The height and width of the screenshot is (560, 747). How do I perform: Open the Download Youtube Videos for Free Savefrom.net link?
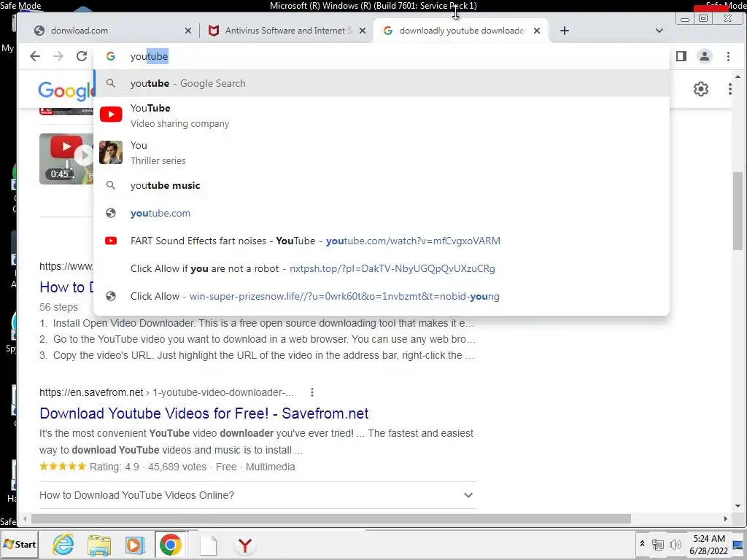tap(204, 413)
